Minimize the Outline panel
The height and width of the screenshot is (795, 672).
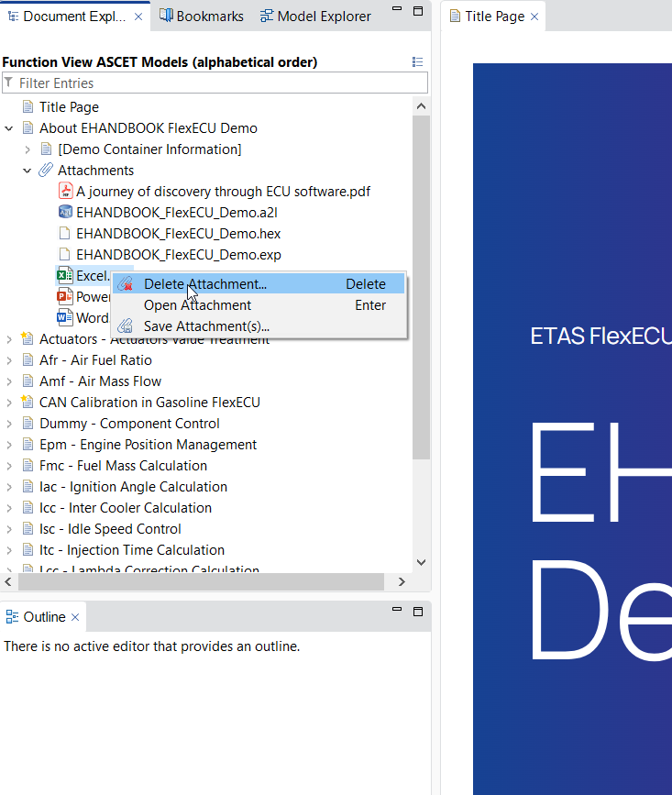pyautogui.click(x=397, y=610)
